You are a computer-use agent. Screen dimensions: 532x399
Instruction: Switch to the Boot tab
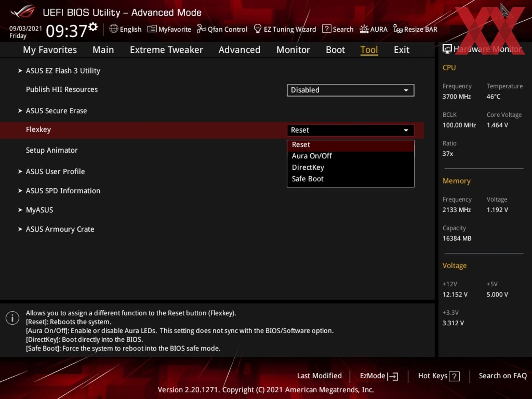tap(335, 50)
